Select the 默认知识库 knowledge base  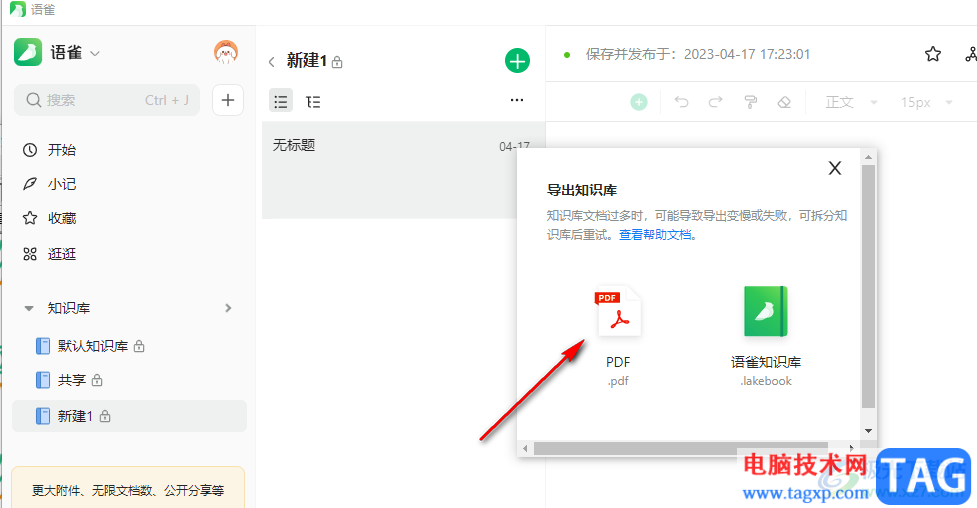click(129, 346)
